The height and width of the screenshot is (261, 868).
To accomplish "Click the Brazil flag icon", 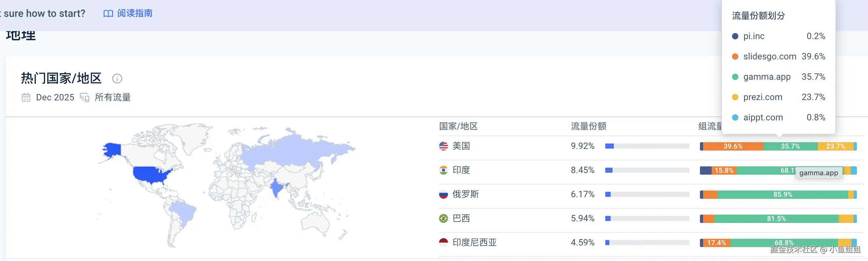I will tap(444, 218).
